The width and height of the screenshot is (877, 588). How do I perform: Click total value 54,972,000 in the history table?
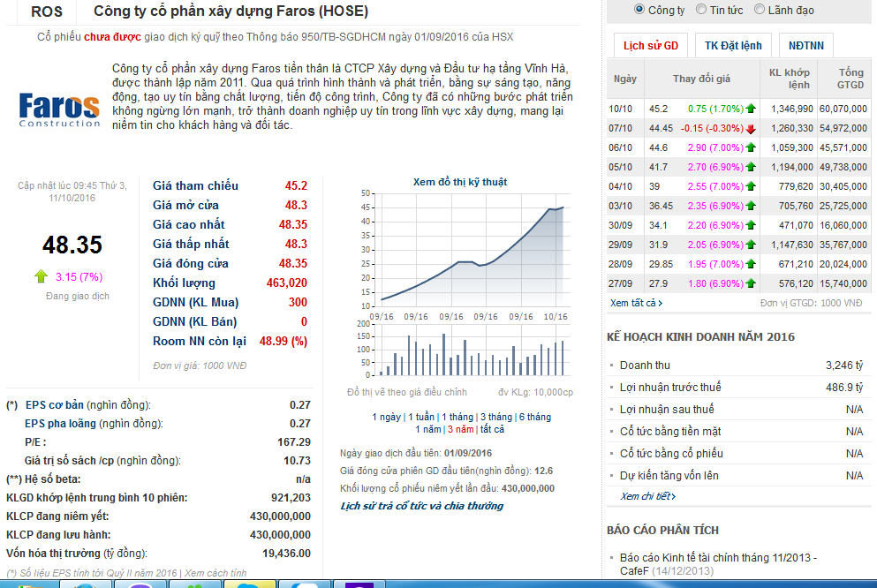(843, 128)
